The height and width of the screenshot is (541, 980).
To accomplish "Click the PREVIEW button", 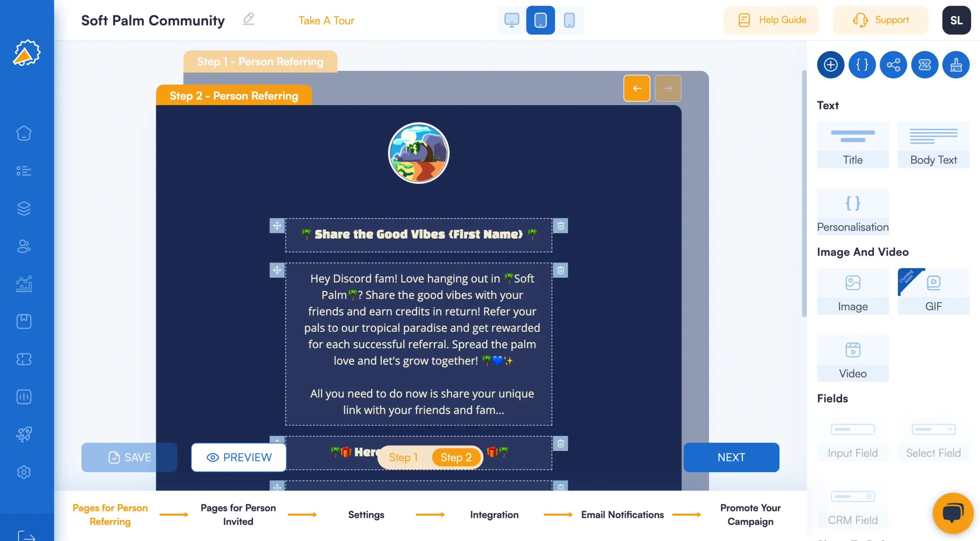I will [238, 457].
